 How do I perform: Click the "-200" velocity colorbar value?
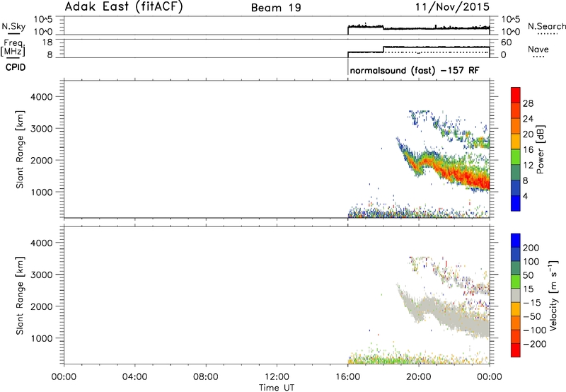[x=535, y=344]
